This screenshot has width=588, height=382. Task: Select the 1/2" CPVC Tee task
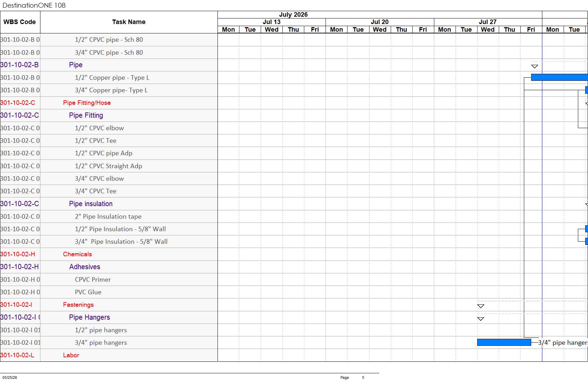[96, 141]
